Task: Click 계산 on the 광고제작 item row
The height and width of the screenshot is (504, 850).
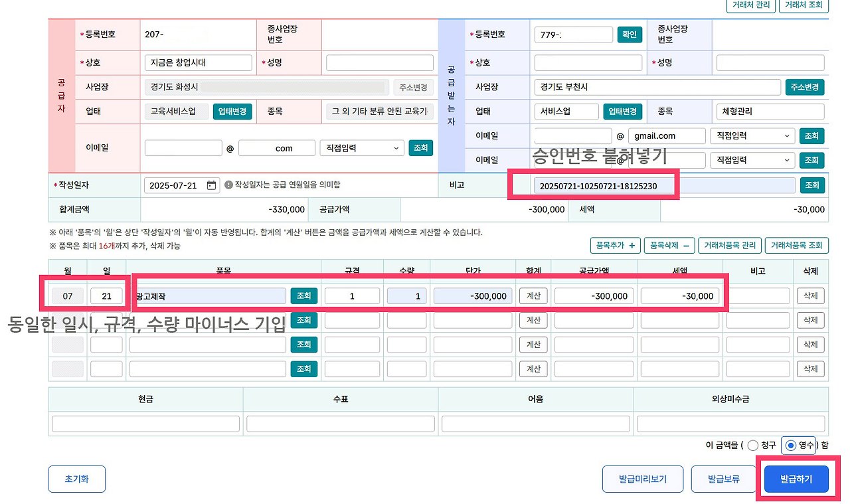Action: (533, 295)
